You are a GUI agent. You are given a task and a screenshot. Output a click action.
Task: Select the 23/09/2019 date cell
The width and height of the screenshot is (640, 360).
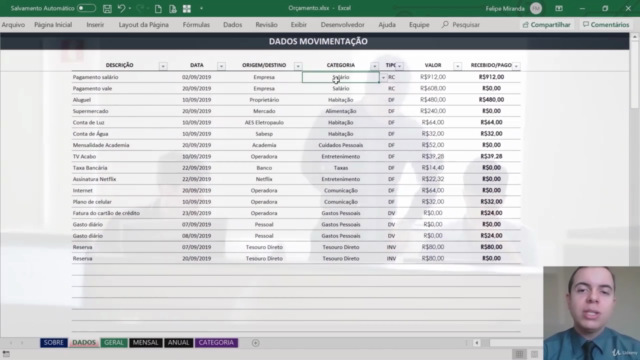197,213
